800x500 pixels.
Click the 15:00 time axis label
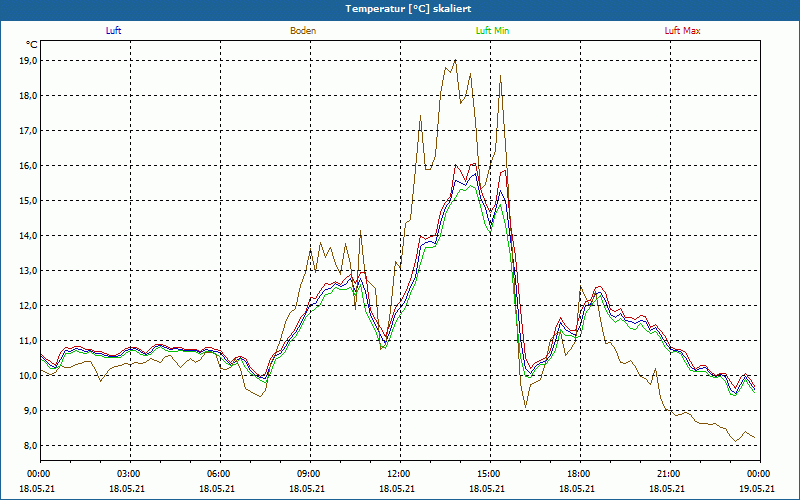click(x=490, y=474)
